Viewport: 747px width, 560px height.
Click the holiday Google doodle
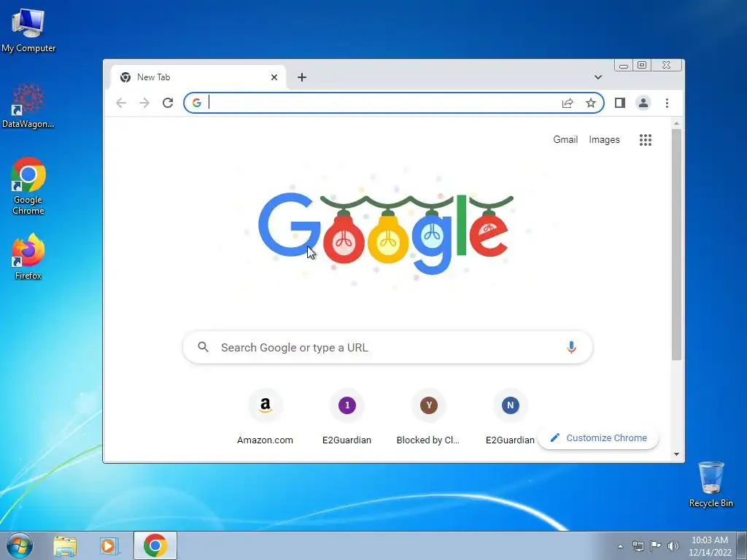386,233
